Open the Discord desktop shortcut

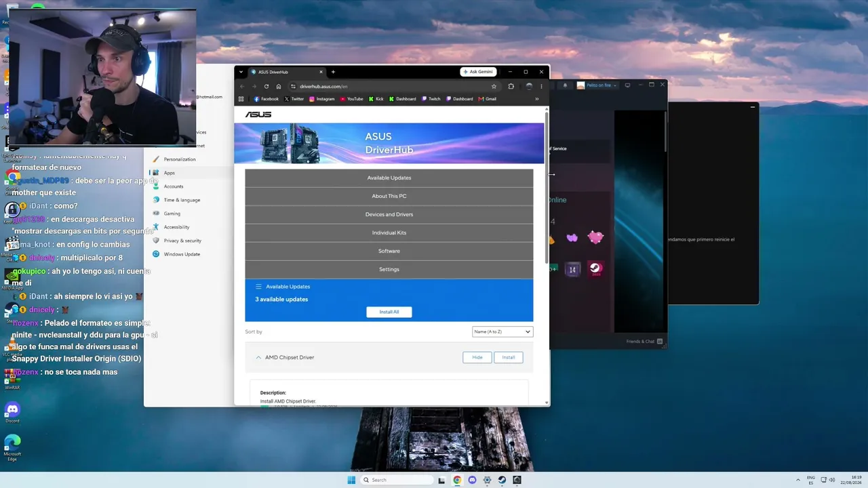tap(12, 412)
